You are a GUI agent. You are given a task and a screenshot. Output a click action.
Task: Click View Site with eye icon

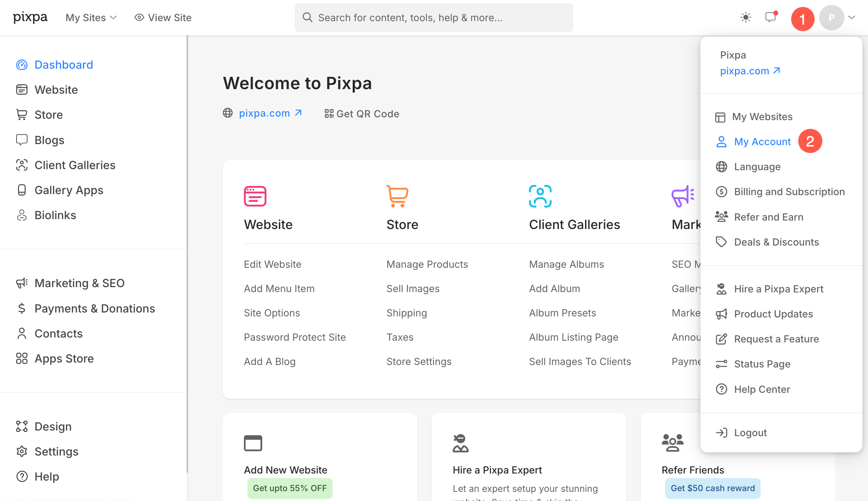(x=163, y=18)
